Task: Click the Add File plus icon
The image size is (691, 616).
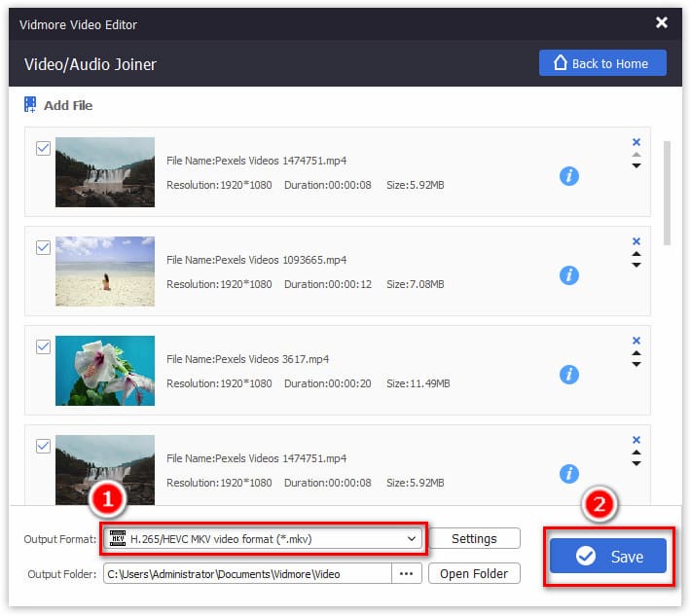Action: point(30,104)
